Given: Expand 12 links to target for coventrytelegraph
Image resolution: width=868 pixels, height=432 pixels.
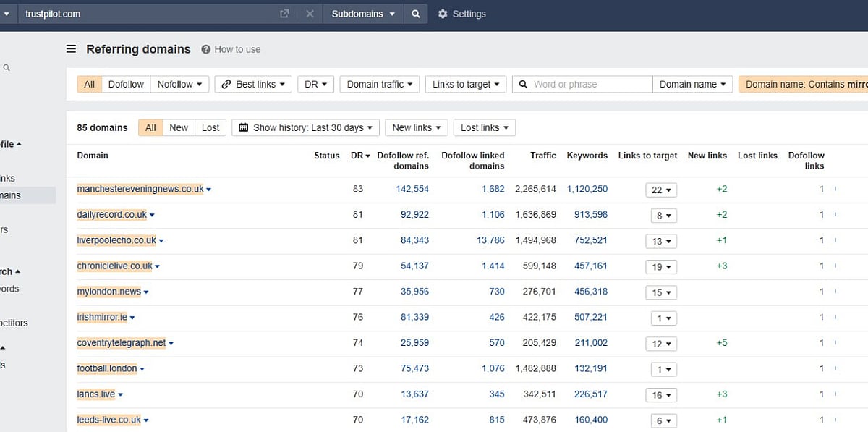Looking at the screenshot, I should (661, 344).
